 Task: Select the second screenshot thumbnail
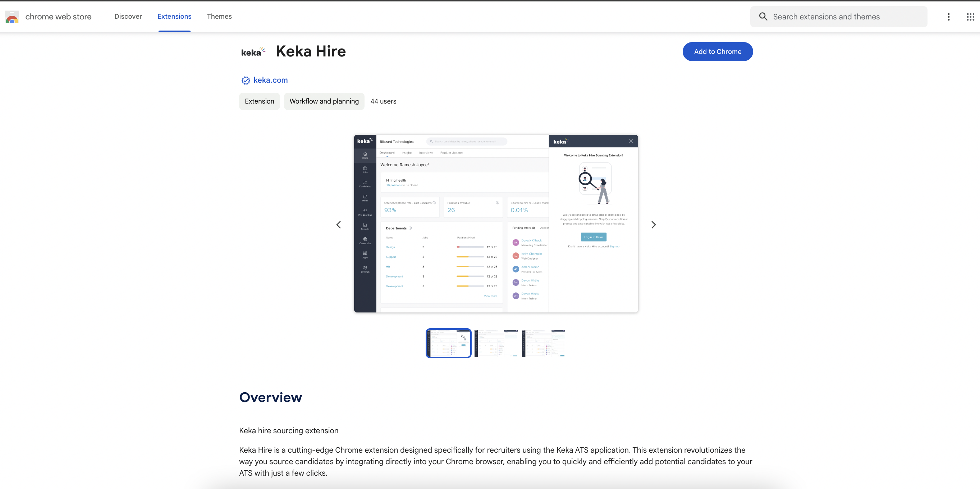496,343
